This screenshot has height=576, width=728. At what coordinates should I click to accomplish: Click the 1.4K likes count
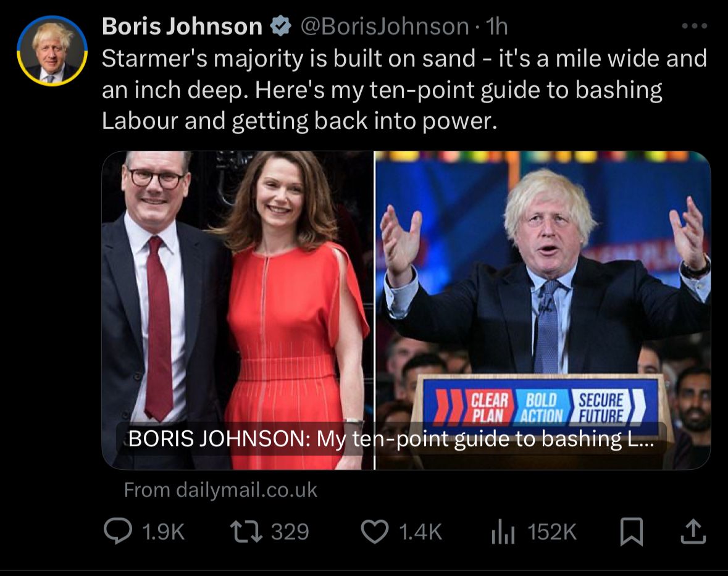tap(420, 532)
